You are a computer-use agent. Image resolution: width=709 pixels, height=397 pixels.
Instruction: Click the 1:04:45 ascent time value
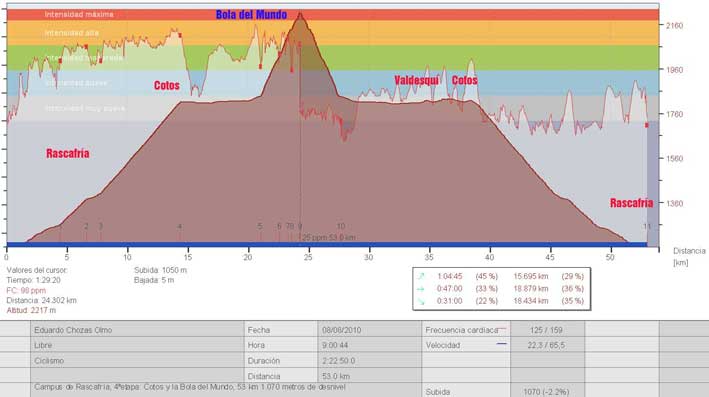coord(449,276)
